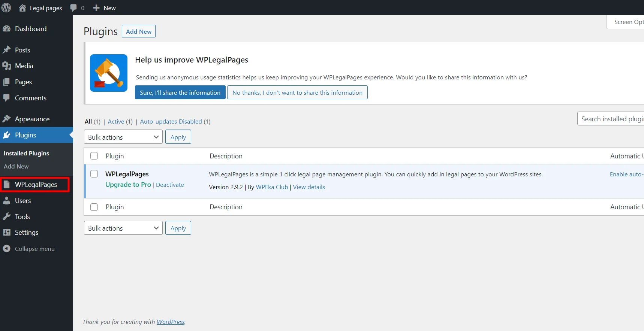644x331 pixels.
Task: Open the top Bulk actions dropdown
Action: [123, 137]
